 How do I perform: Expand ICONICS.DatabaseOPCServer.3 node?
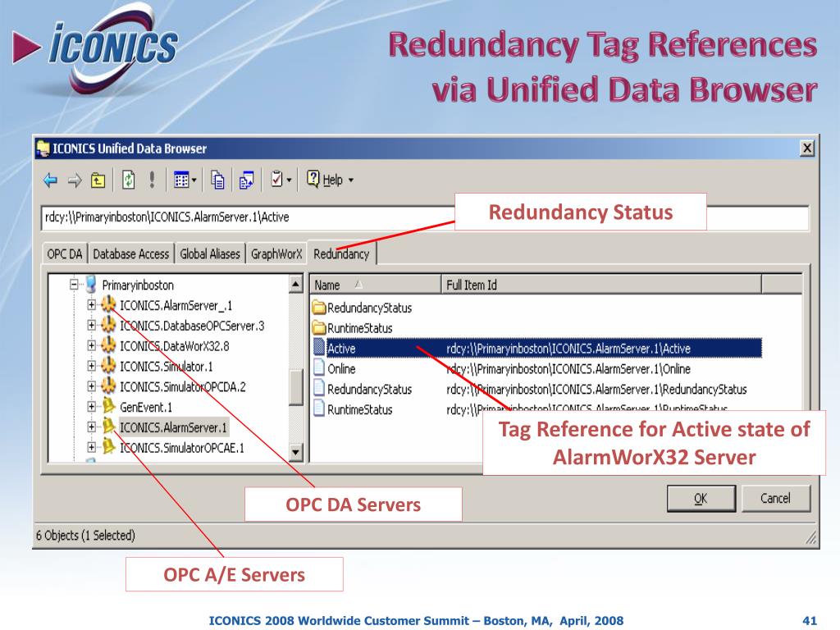click(92, 325)
